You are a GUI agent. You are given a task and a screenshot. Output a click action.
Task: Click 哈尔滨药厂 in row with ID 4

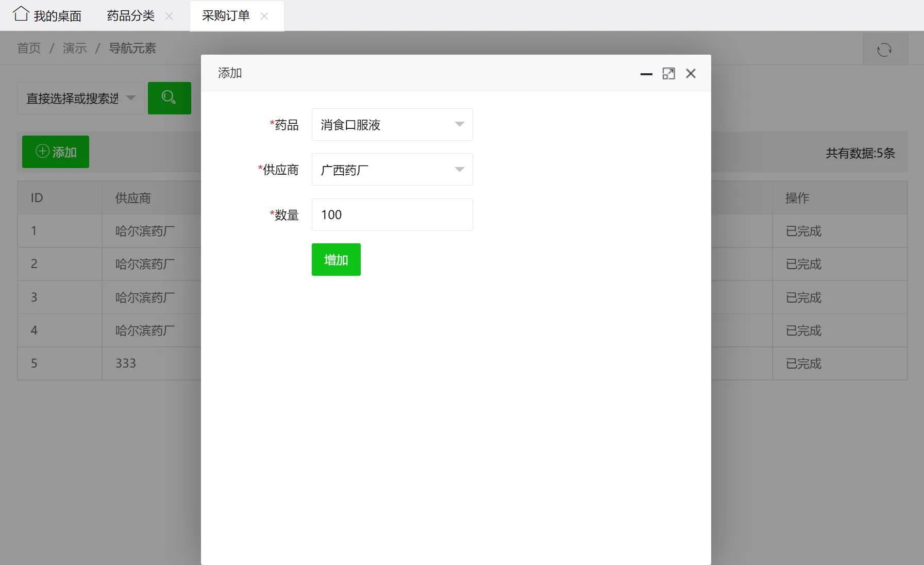click(x=145, y=330)
